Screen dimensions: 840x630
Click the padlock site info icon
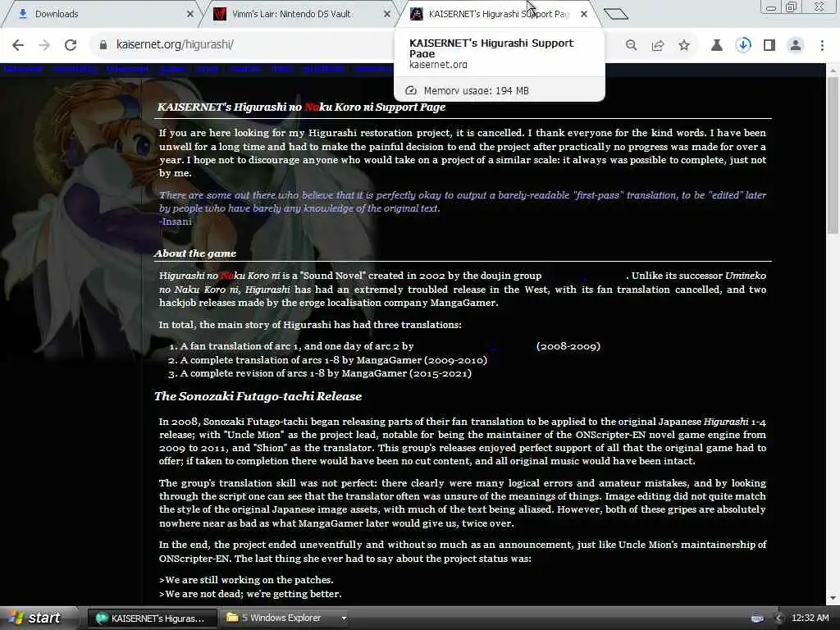pos(103,45)
